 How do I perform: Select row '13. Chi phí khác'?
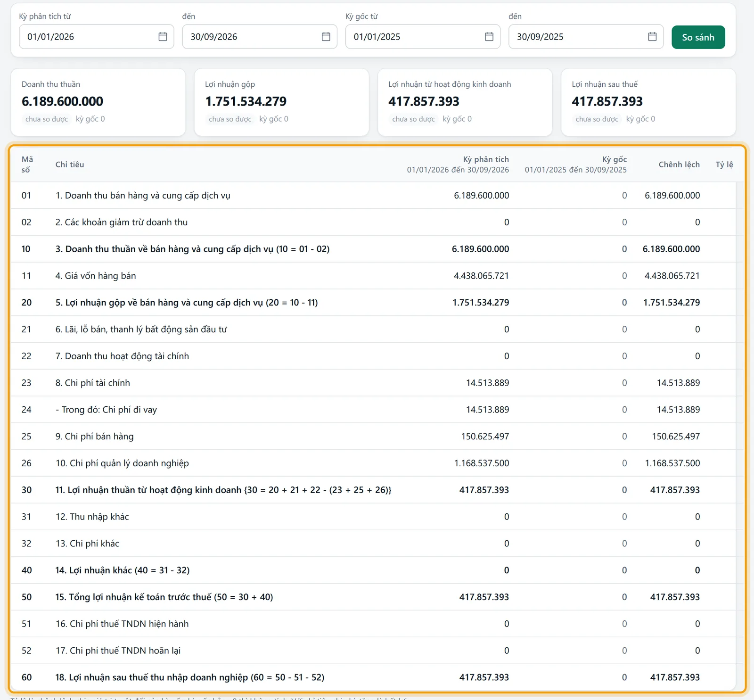click(373, 544)
